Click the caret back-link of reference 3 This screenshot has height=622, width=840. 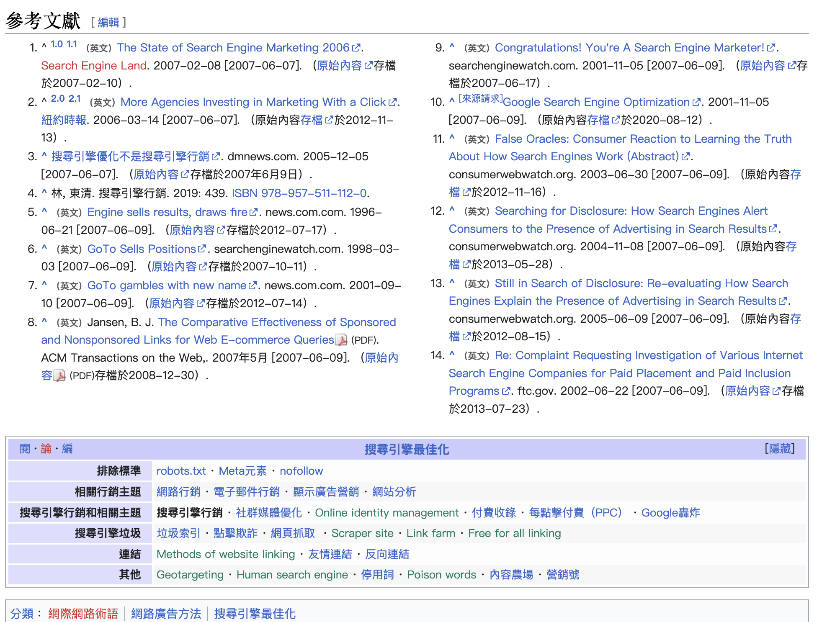tap(44, 156)
